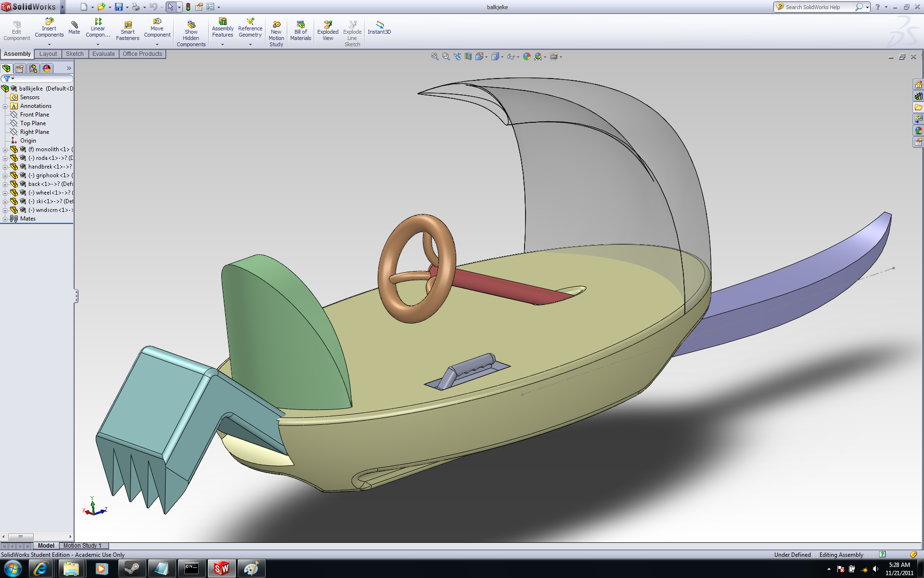Open the Assembly Features tool
Viewport: 924px width, 578px height.
(222, 28)
